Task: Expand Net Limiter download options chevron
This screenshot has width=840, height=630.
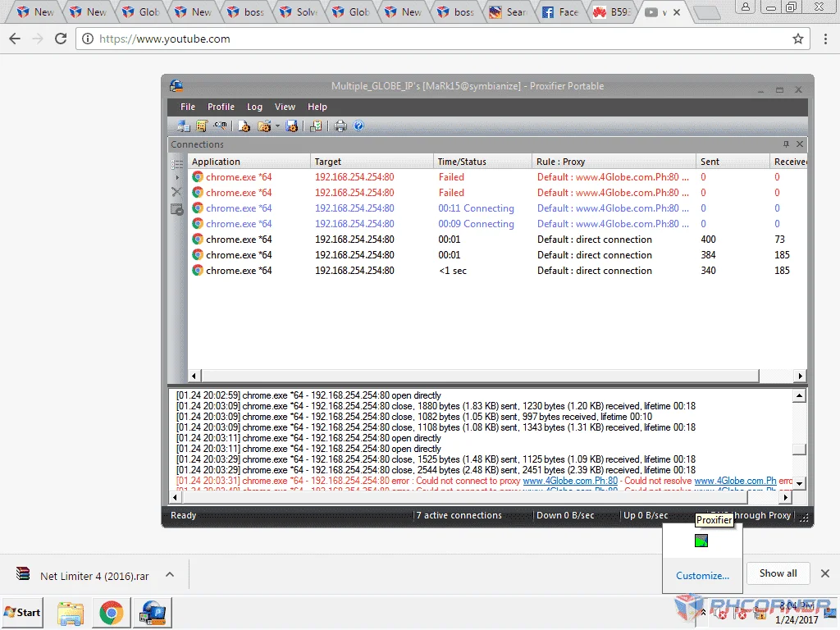Action: coord(170,574)
